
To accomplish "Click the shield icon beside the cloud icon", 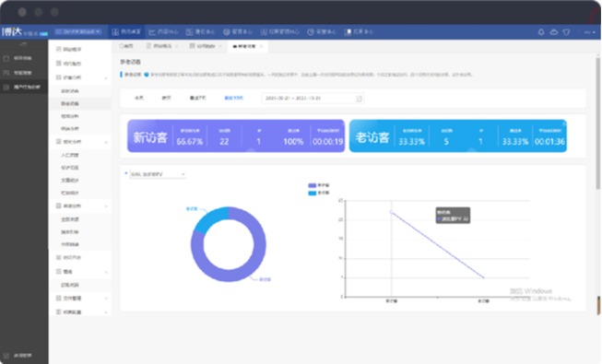I will (x=566, y=32).
